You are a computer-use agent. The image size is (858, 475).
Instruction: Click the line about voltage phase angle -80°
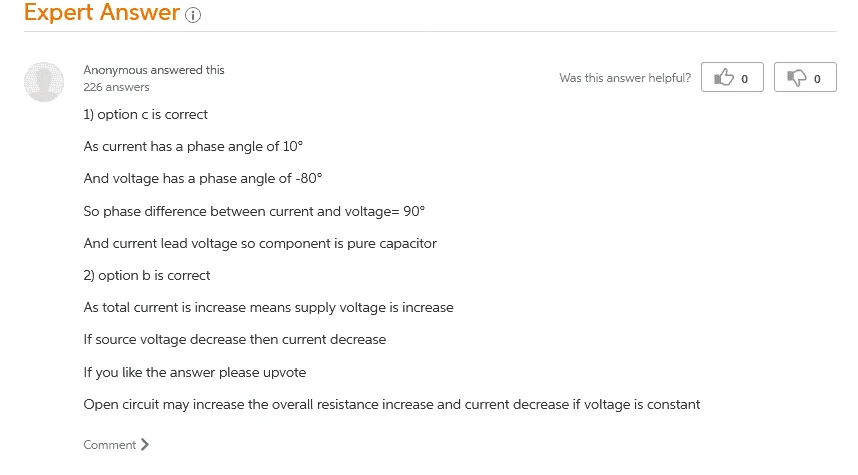click(x=203, y=179)
